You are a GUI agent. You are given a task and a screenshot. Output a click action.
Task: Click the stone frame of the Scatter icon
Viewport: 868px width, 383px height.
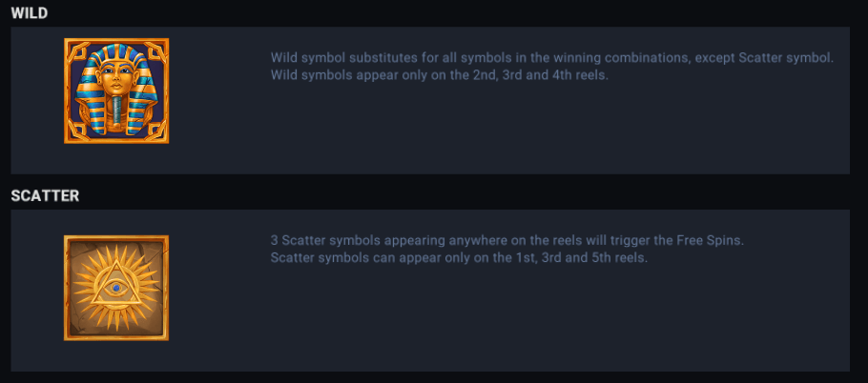pyautogui.click(x=69, y=288)
